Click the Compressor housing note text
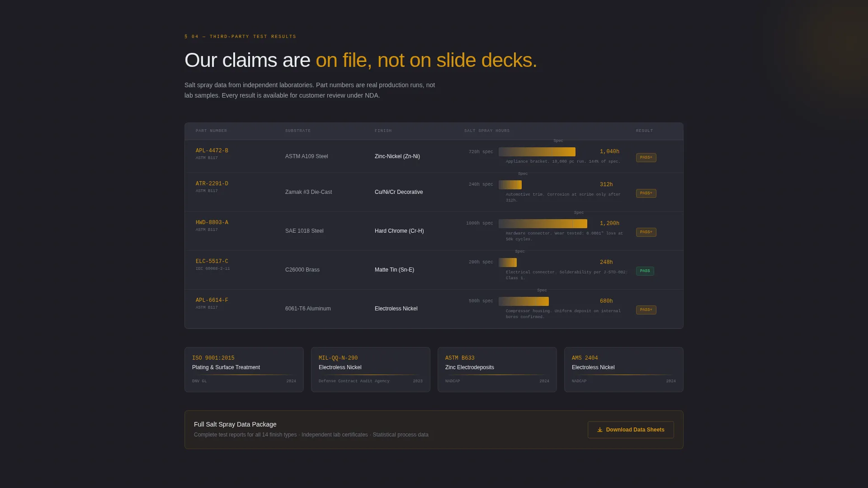Screen dimensions: 868x488 [x=563, y=314]
